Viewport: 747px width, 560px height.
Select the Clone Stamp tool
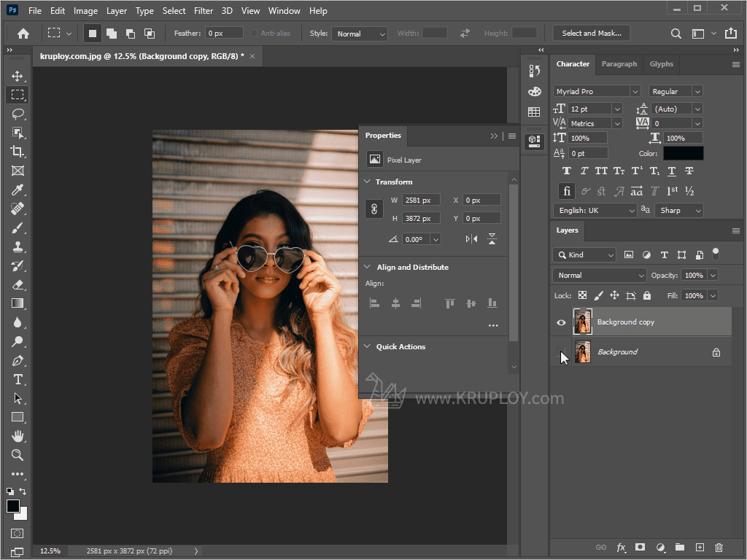[x=18, y=246]
